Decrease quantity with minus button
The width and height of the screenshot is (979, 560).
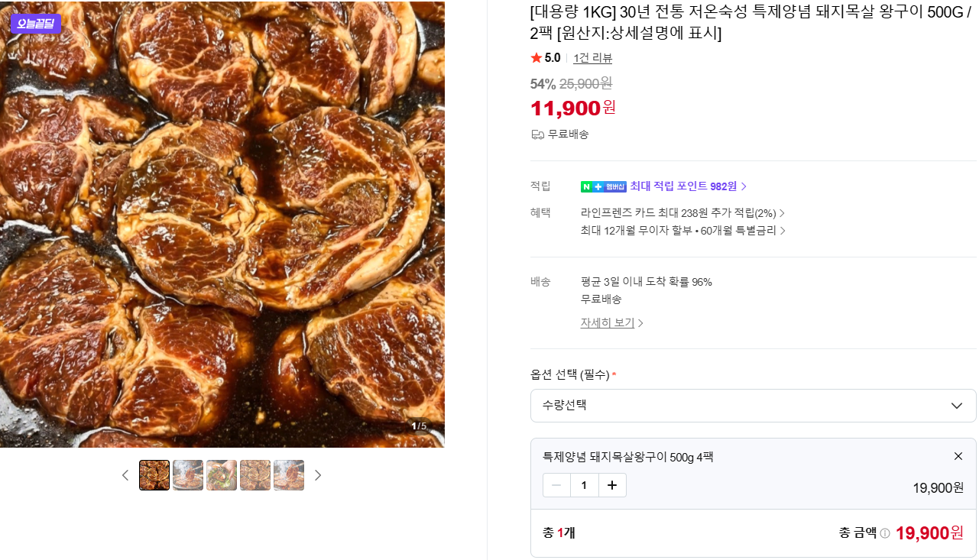pos(556,485)
